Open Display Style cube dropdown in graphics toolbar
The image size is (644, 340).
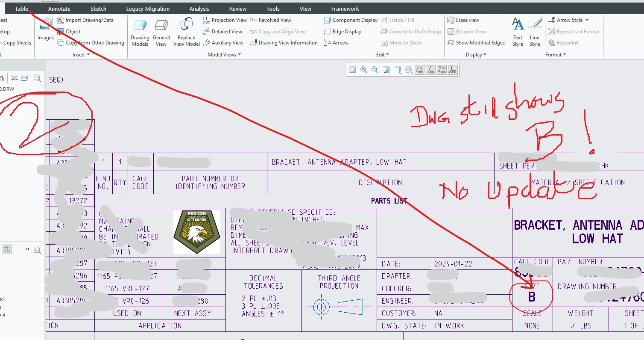point(397,70)
